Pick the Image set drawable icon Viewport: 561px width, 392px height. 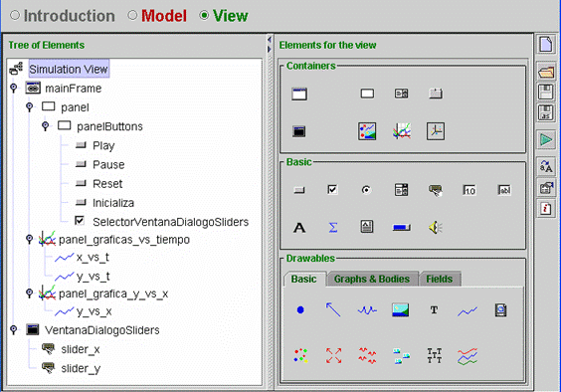tap(401, 356)
